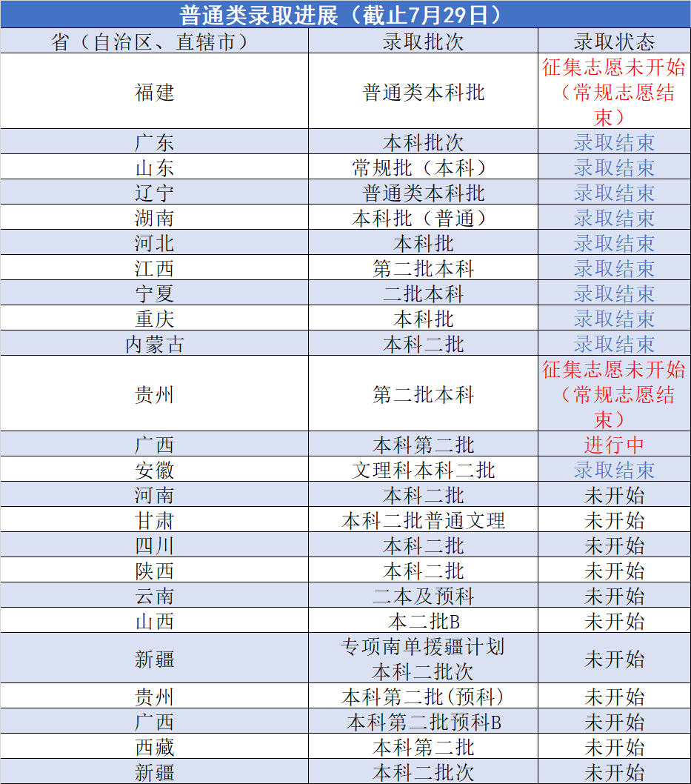Click '普通类本科批' in the 福建 row

423,92
